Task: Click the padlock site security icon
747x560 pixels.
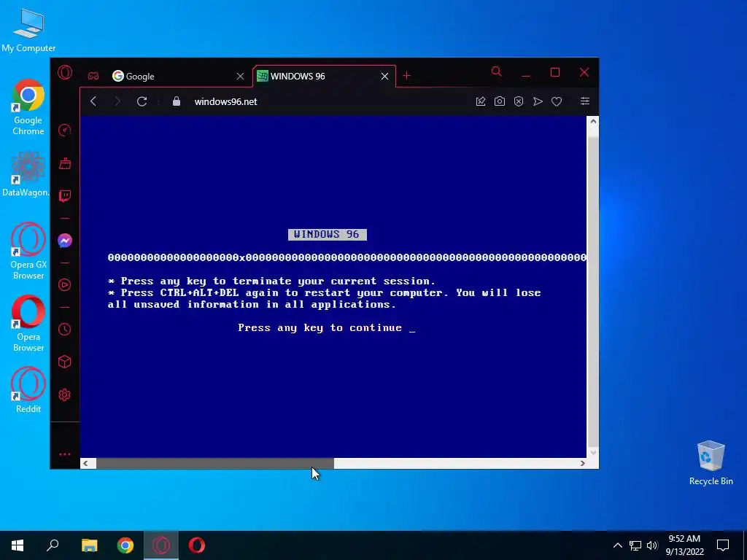Action: (x=177, y=101)
